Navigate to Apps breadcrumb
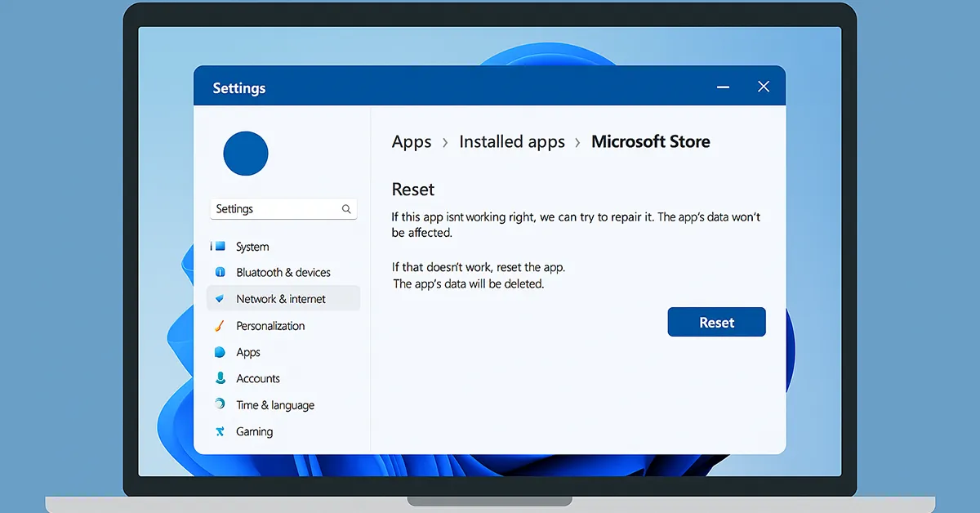 (x=412, y=142)
